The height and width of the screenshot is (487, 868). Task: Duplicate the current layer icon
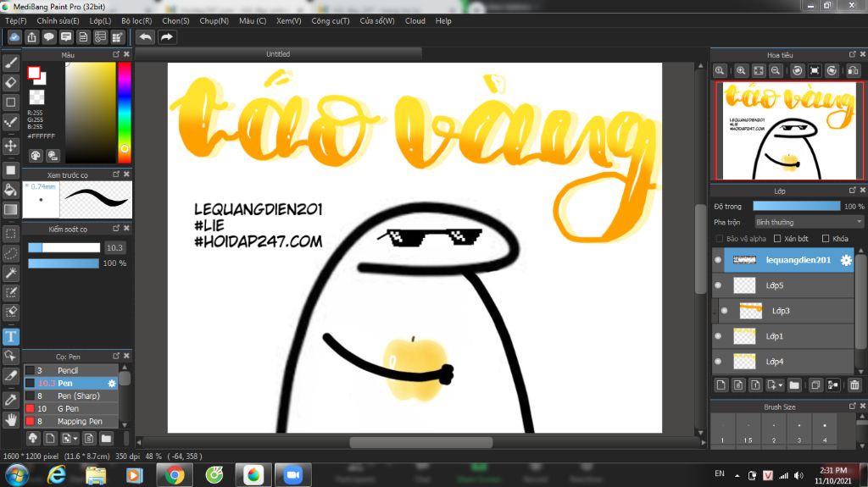point(815,385)
